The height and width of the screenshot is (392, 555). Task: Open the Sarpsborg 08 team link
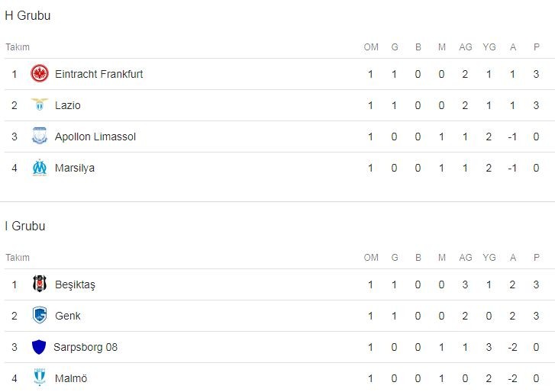click(x=85, y=347)
